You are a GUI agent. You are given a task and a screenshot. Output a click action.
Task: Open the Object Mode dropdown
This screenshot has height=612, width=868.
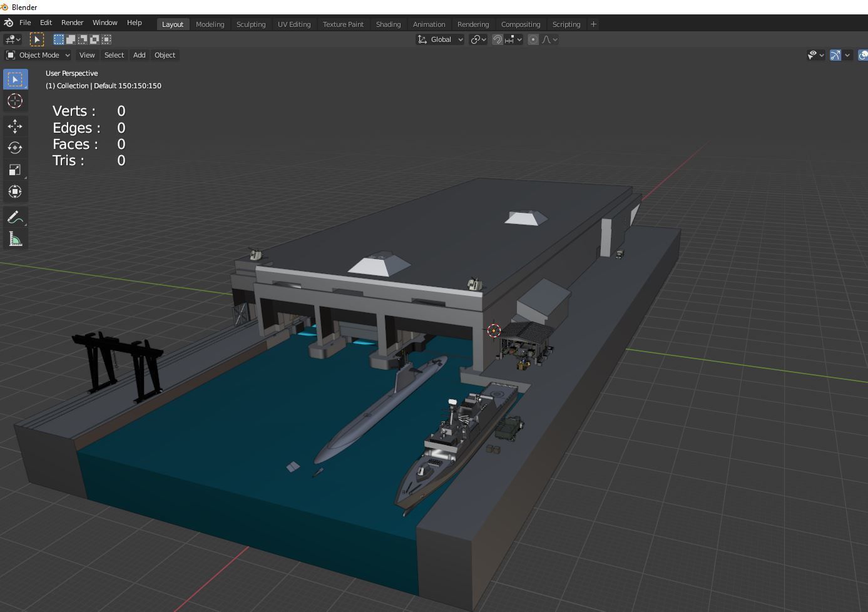[x=38, y=55]
